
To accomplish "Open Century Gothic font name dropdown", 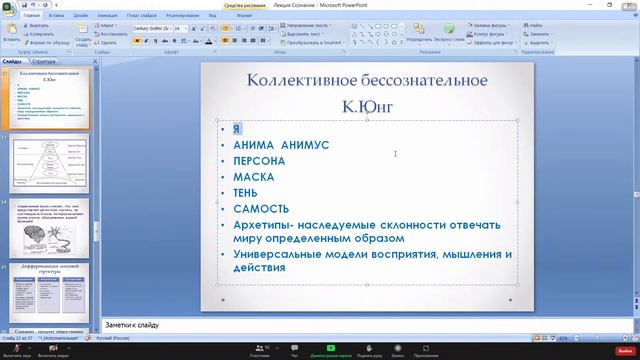I will [170, 29].
